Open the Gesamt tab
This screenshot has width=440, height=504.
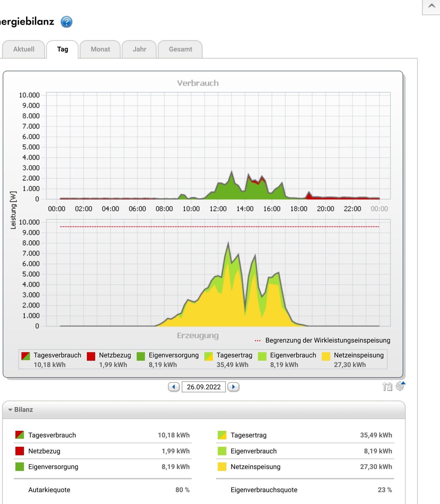[x=180, y=49]
